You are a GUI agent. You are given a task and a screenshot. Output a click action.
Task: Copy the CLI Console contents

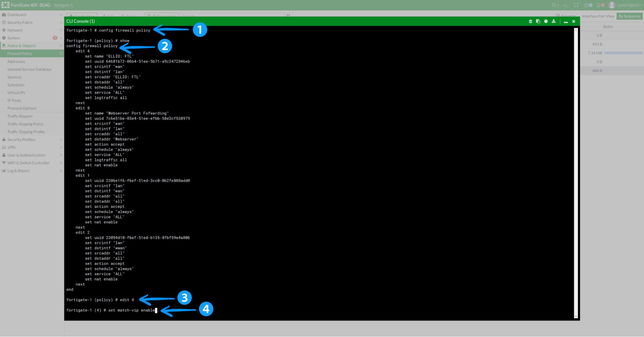(x=538, y=21)
